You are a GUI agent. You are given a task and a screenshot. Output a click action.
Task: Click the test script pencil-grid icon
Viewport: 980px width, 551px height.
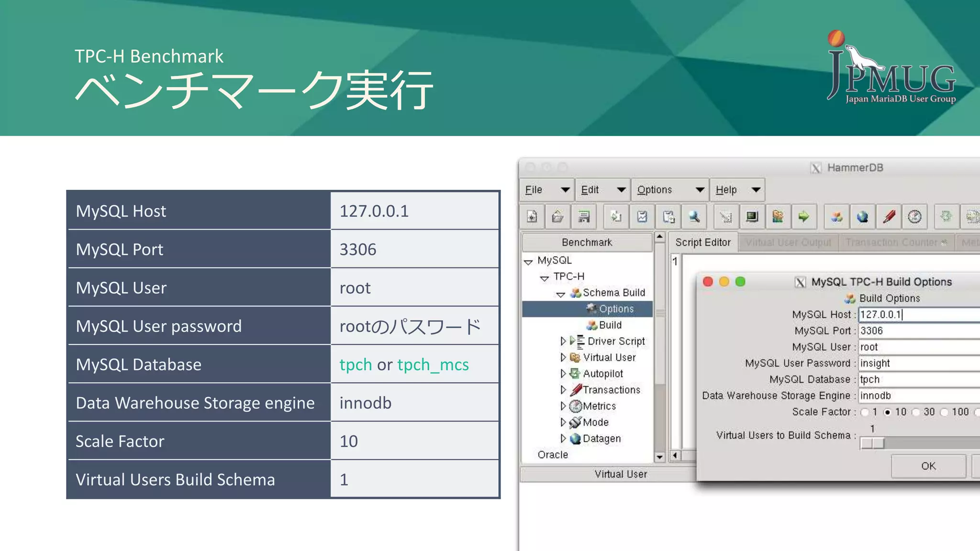tap(726, 217)
